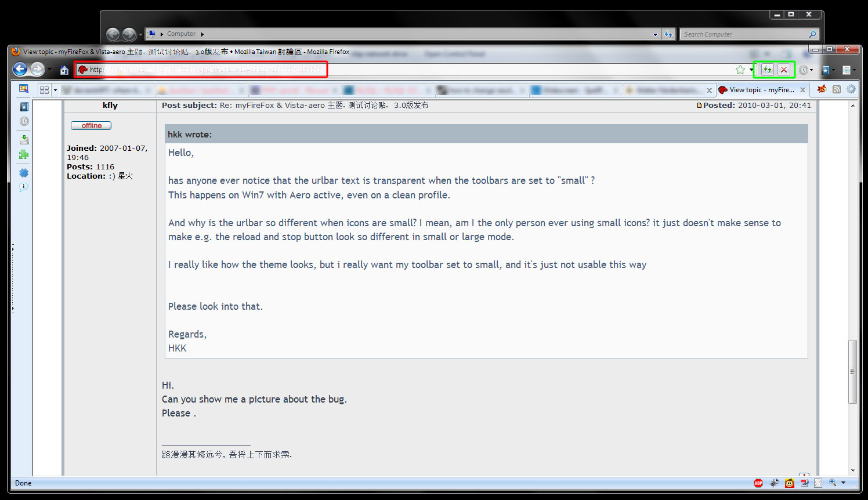Click the Firefox Forward arrow button
Image resolution: width=868 pixels, height=500 pixels.
tap(37, 69)
